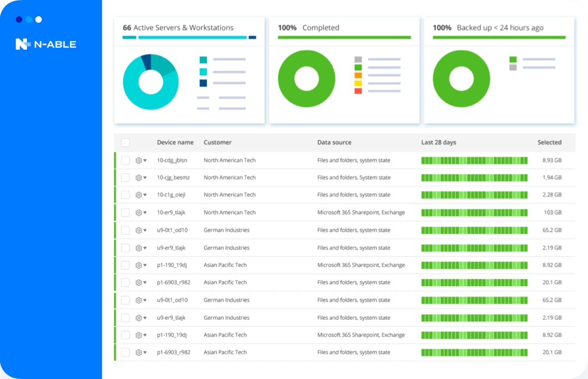Image resolution: width=588 pixels, height=379 pixels.
Task: Click the Backed up < 24 hours donut chart
Action: click(461, 79)
